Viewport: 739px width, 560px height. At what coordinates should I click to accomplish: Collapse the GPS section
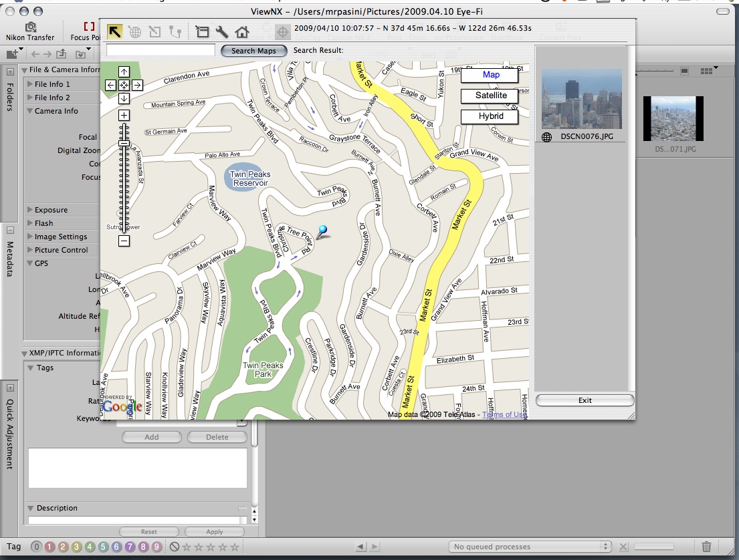click(30, 263)
